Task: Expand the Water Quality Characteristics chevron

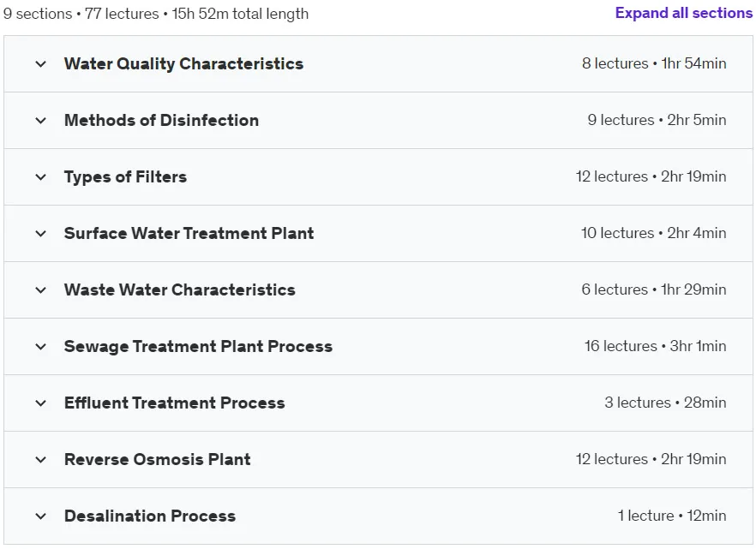Action: (x=41, y=64)
